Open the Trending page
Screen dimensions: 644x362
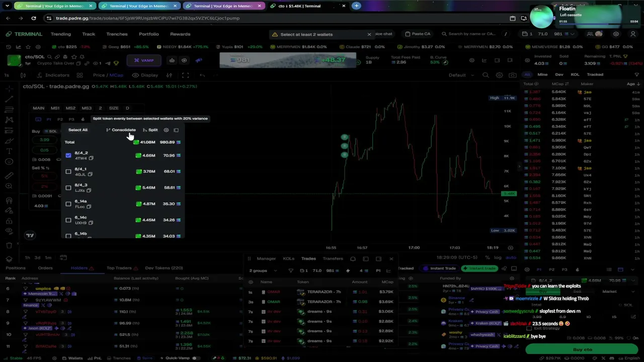[x=61, y=34]
